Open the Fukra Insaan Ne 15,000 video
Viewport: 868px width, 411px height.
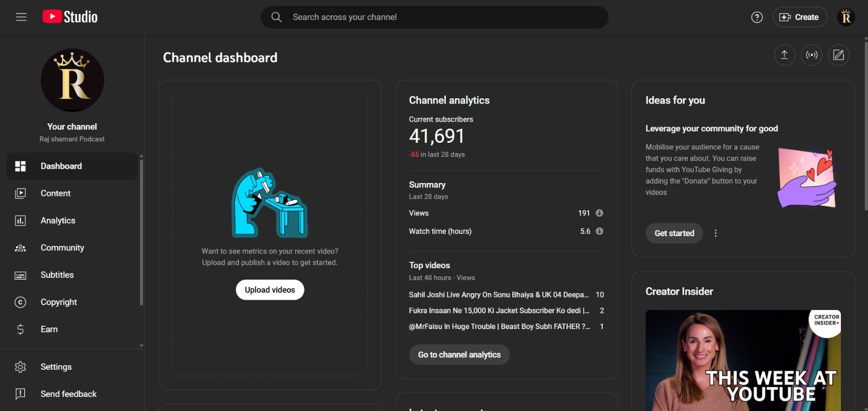click(x=499, y=311)
